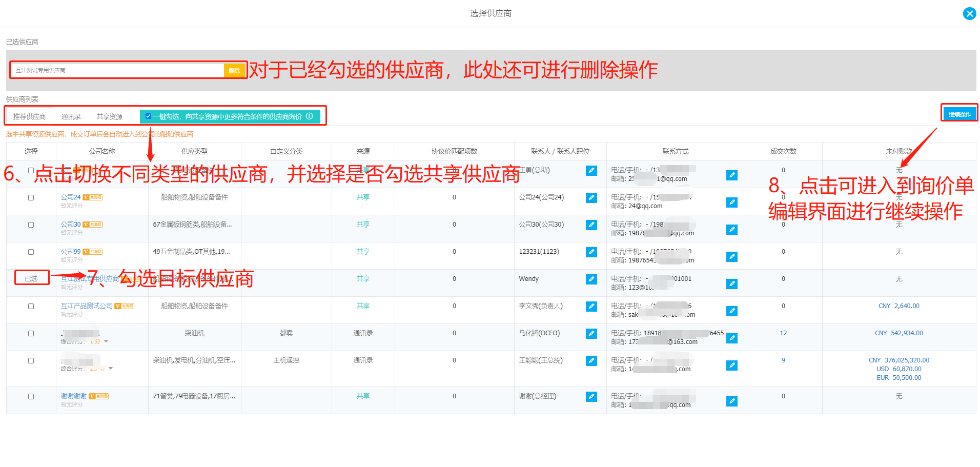Open unpaid amount CNY 2,640.00

point(899,306)
